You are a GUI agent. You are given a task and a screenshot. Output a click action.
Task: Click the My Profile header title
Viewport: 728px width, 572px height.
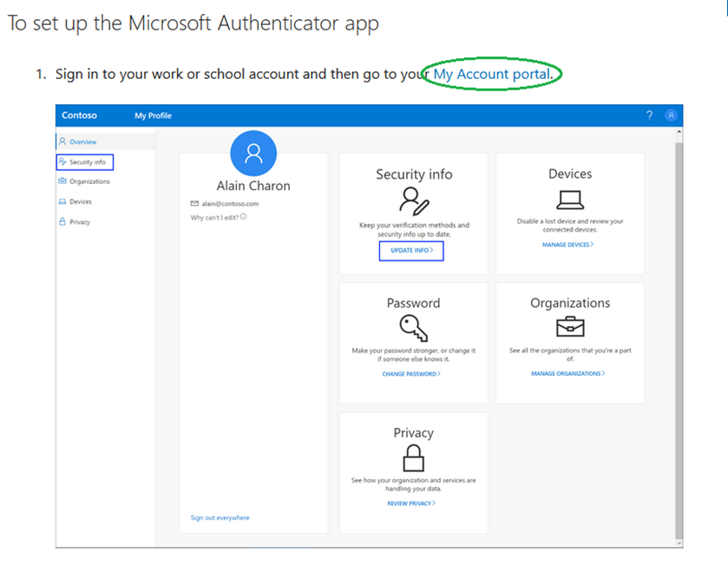tap(154, 115)
